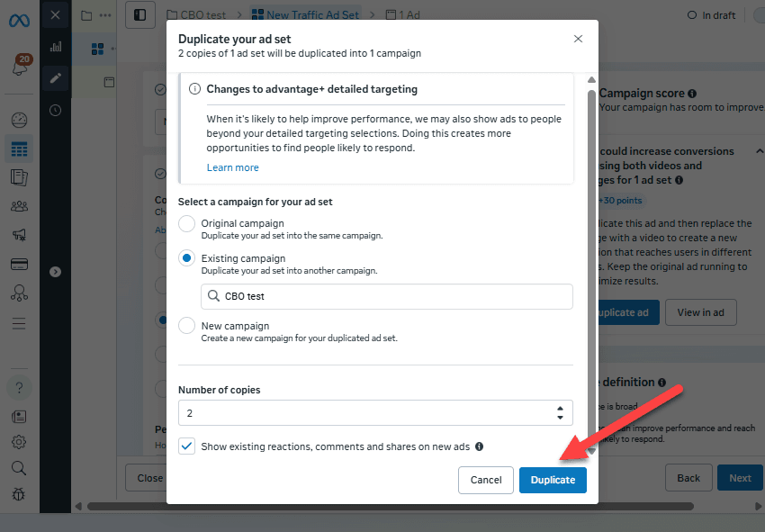The height and width of the screenshot is (532, 765).
Task: Open the CBO test breadcrumb
Action: click(196, 15)
